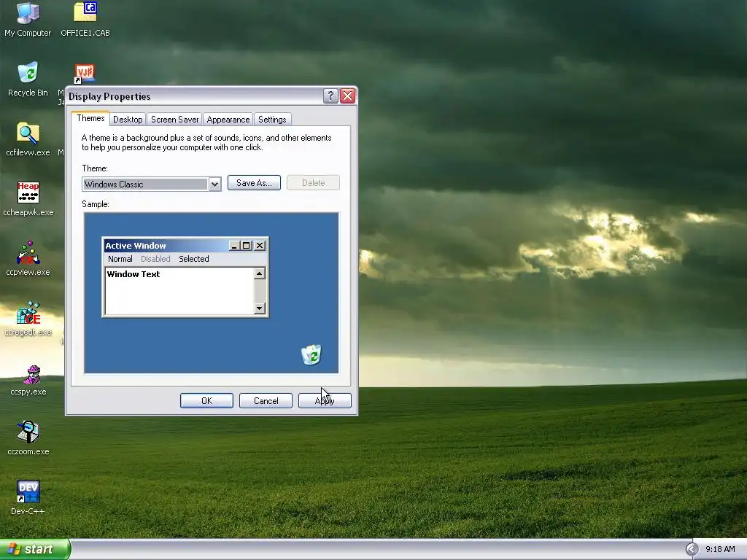Go to the Settings tab
The image size is (747, 560).
(x=272, y=120)
